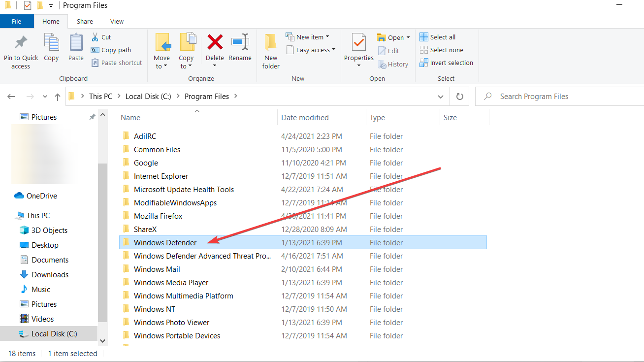Refresh the current folder

[460, 97]
